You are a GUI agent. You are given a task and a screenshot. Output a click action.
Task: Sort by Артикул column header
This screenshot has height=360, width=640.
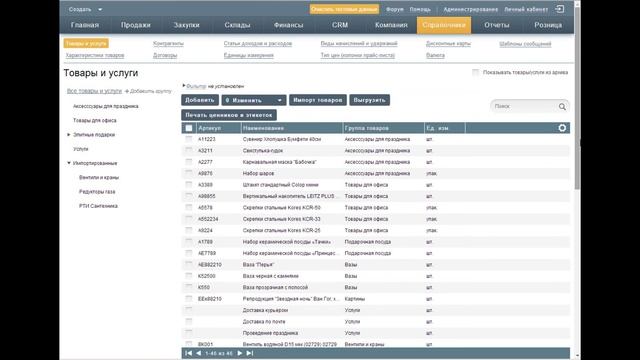tap(209, 128)
